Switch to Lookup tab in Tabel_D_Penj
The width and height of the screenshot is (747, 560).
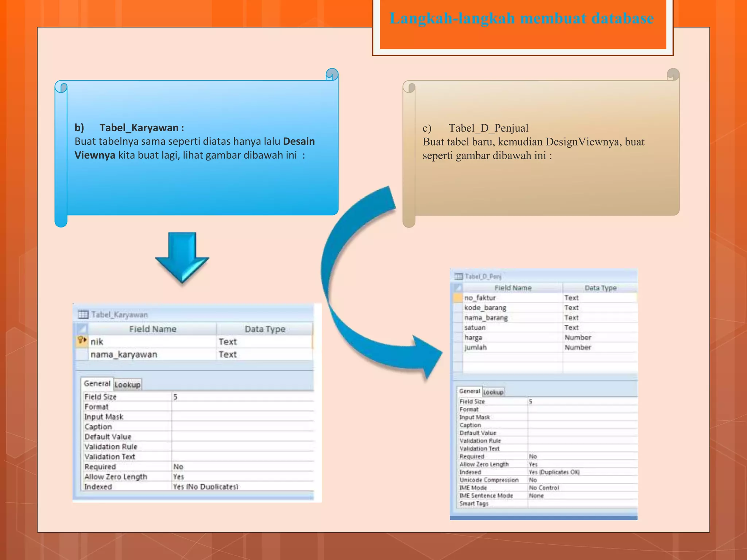493,392
